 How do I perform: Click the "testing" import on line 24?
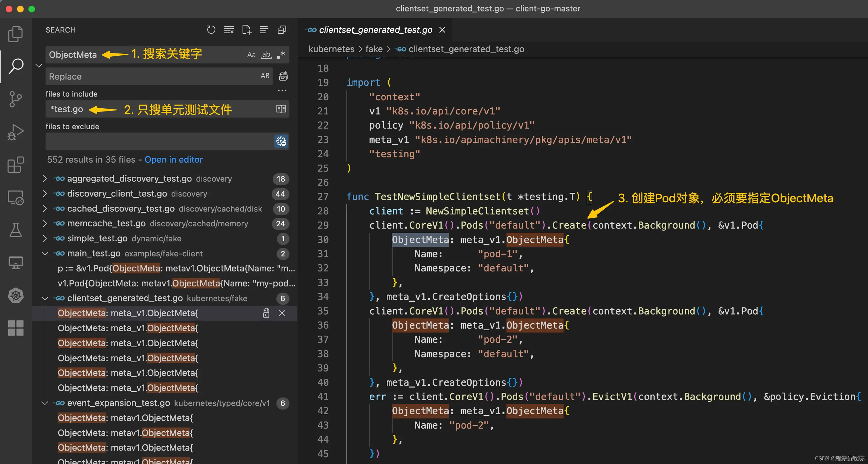click(x=395, y=154)
